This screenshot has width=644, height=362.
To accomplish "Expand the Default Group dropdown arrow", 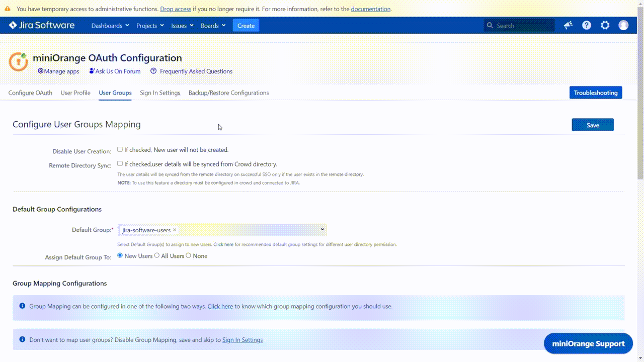I will [x=323, y=229].
